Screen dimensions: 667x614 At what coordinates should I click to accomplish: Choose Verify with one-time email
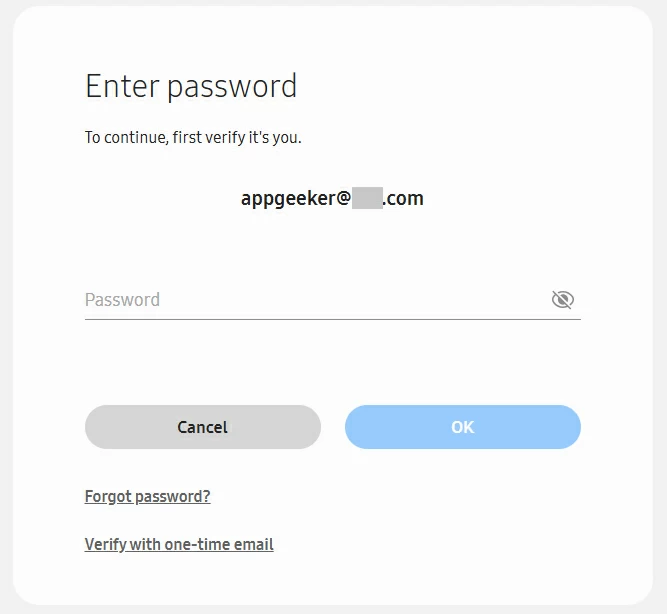click(179, 544)
